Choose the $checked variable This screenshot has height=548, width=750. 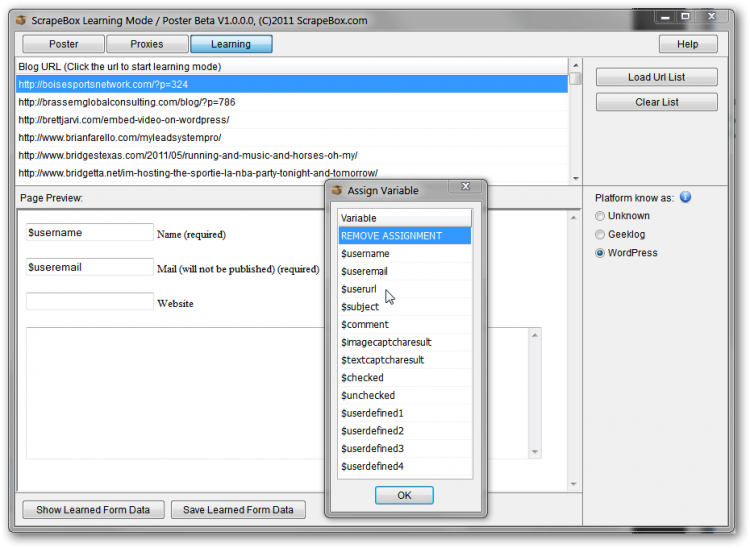point(405,377)
